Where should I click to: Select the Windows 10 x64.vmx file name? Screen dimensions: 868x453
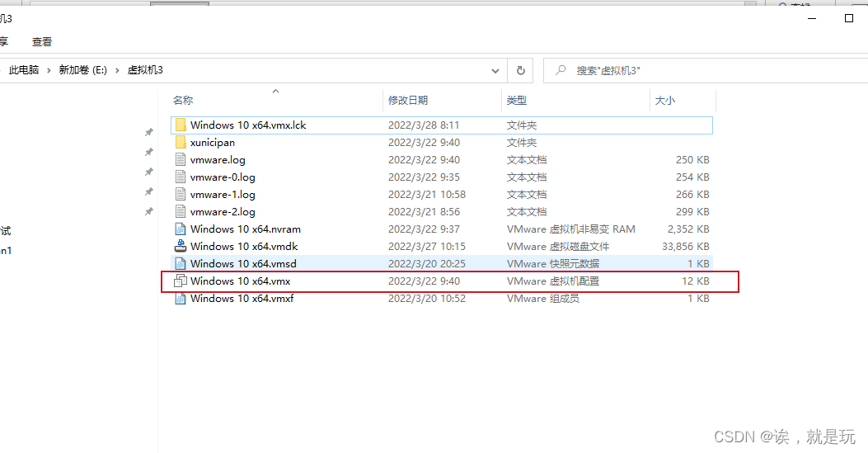240,281
